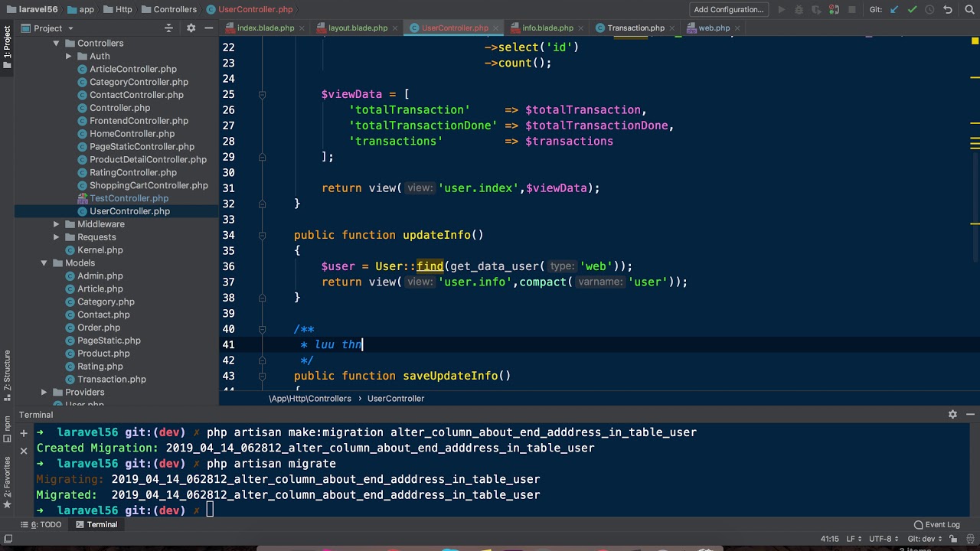980x551 pixels.
Task: Open the 6: TODO tool window
Action: click(41, 525)
